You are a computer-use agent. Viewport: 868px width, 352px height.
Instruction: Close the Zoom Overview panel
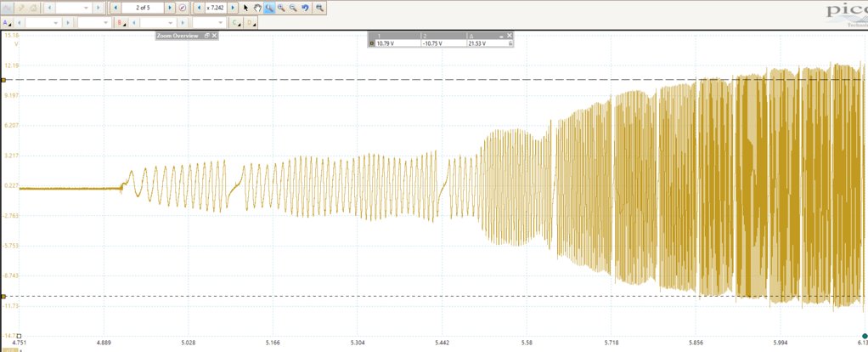tap(214, 36)
